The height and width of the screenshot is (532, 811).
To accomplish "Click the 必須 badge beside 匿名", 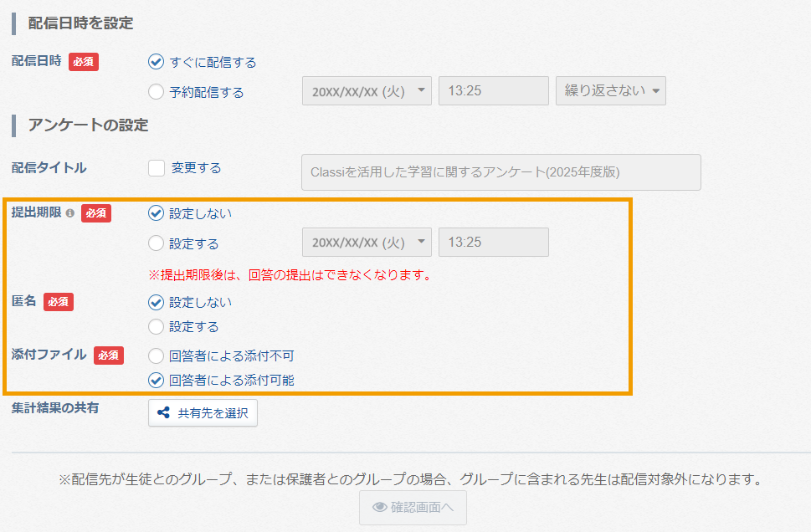I will [x=59, y=302].
